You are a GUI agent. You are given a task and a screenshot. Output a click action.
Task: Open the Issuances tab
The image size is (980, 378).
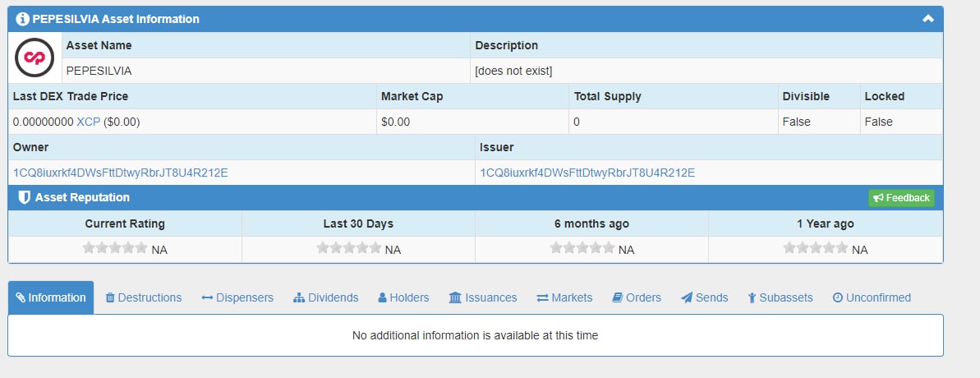point(483,297)
